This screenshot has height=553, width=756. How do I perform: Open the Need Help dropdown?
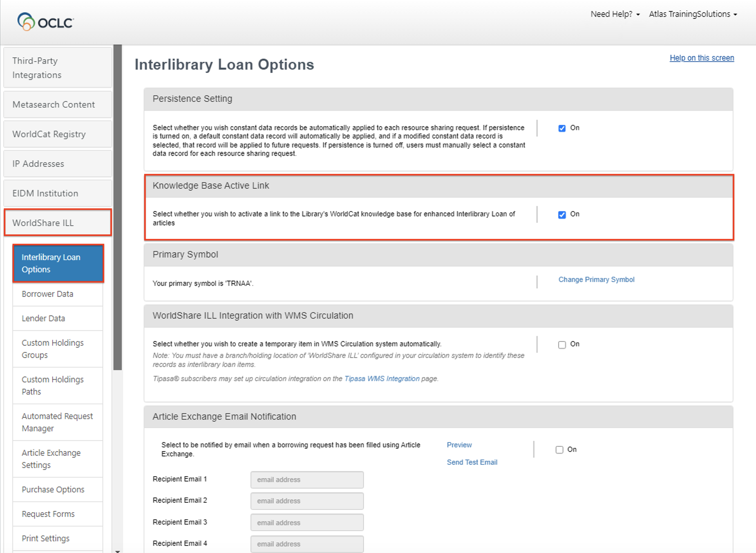(x=615, y=14)
